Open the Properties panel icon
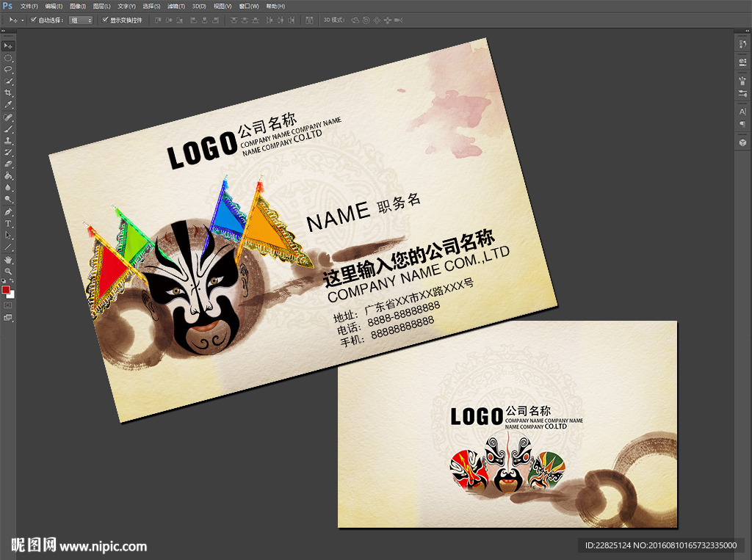Viewport: 752px width, 560px height. [x=742, y=62]
